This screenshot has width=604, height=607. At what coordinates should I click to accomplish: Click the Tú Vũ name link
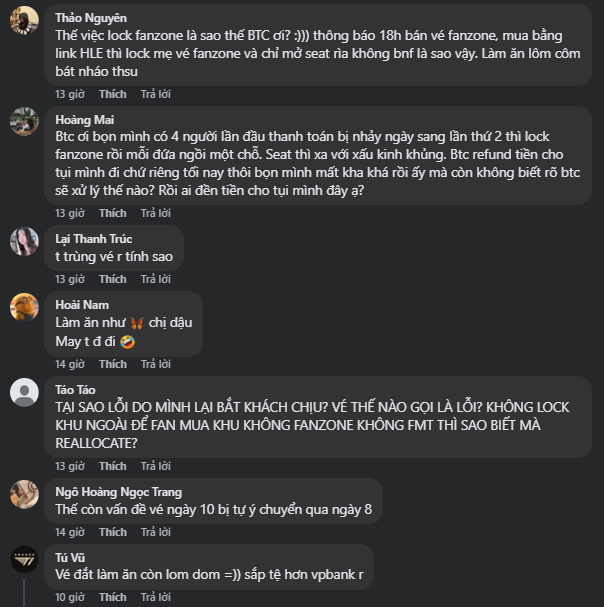click(x=70, y=557)
